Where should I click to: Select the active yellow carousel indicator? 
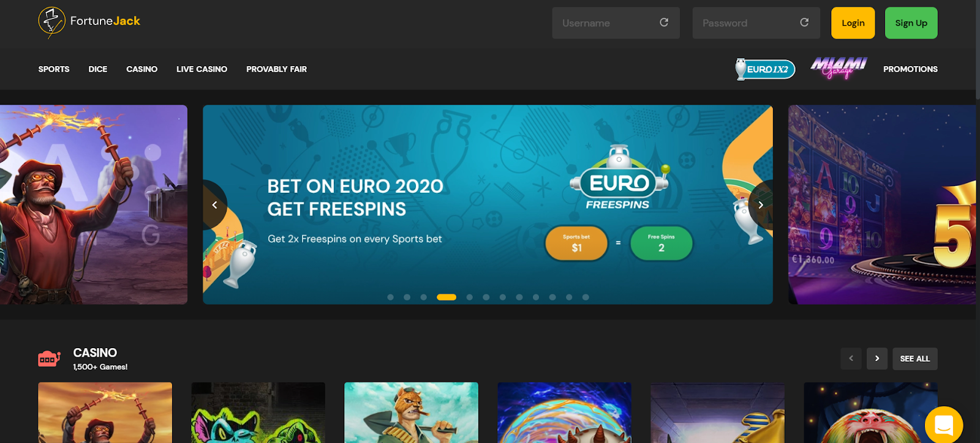click(447, 297)
